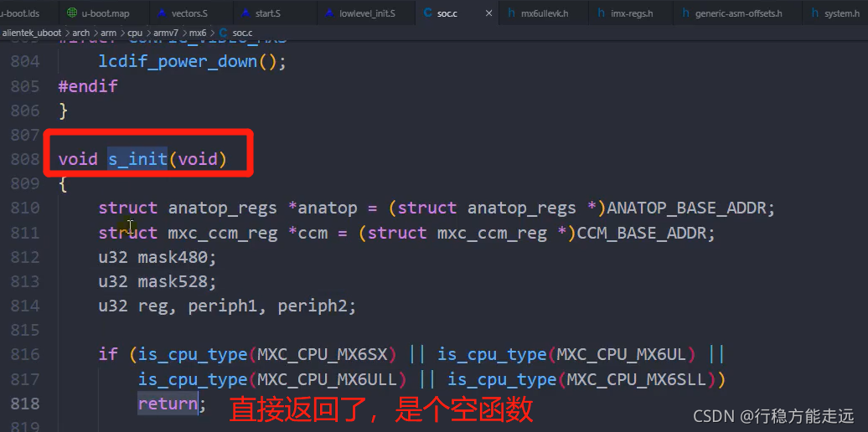Click lcdif_power_down call on line 804
Image resolution: width=868 pixels, height=432 pixels.
(x=178, y=61)
